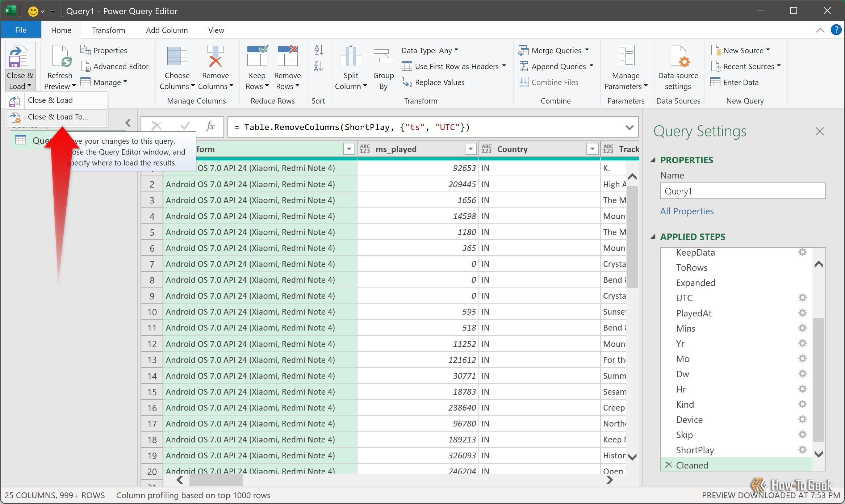This screenshot has height=504, width=845.
Task: Switch to the Add Column tab
Action: click(167, 30)
